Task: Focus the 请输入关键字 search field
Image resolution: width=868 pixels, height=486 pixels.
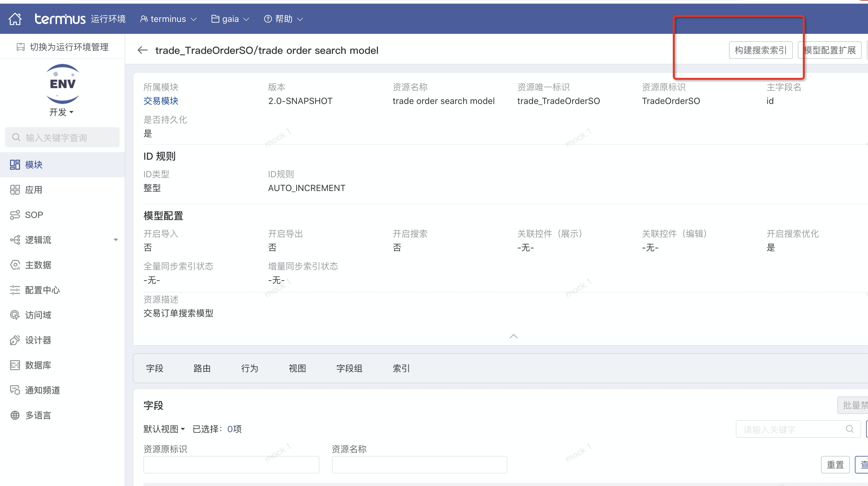Action: pyautogui.click(x=798, y=429)
